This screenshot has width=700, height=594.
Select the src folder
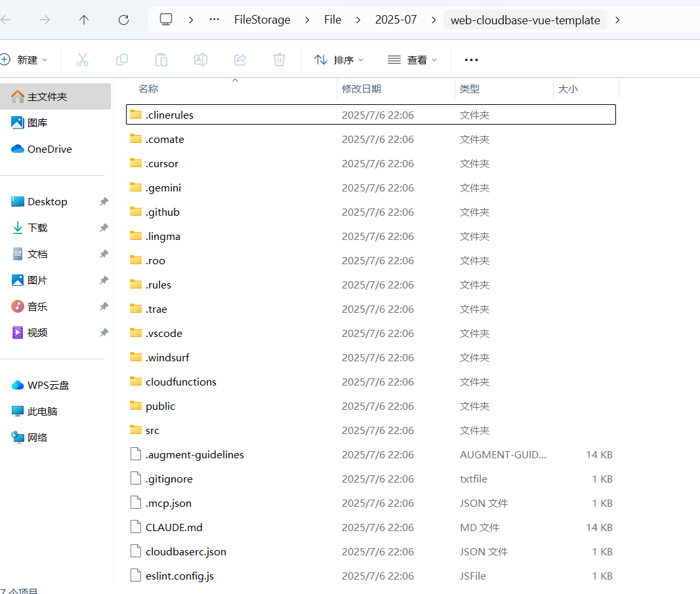[x=371, y=430]
